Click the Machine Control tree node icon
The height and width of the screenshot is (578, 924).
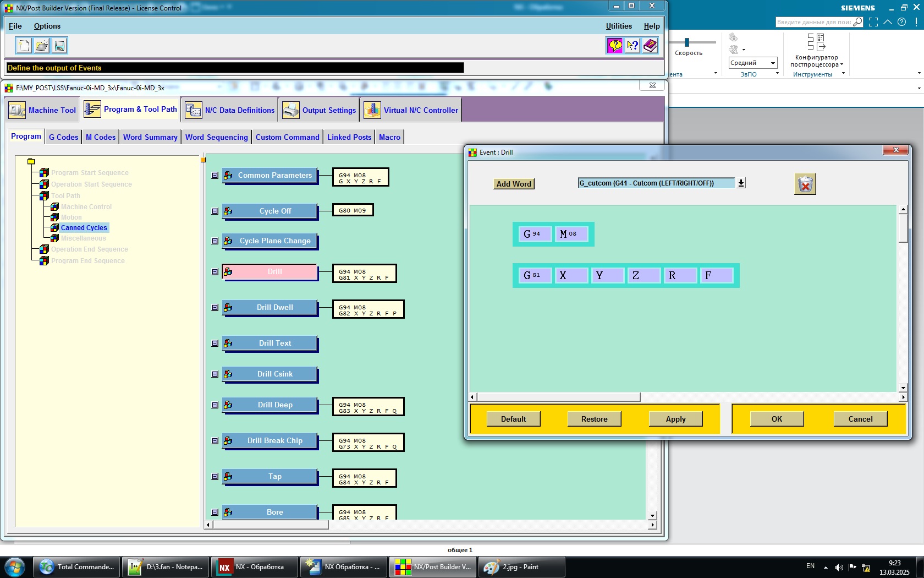click(x=55, y=206)
